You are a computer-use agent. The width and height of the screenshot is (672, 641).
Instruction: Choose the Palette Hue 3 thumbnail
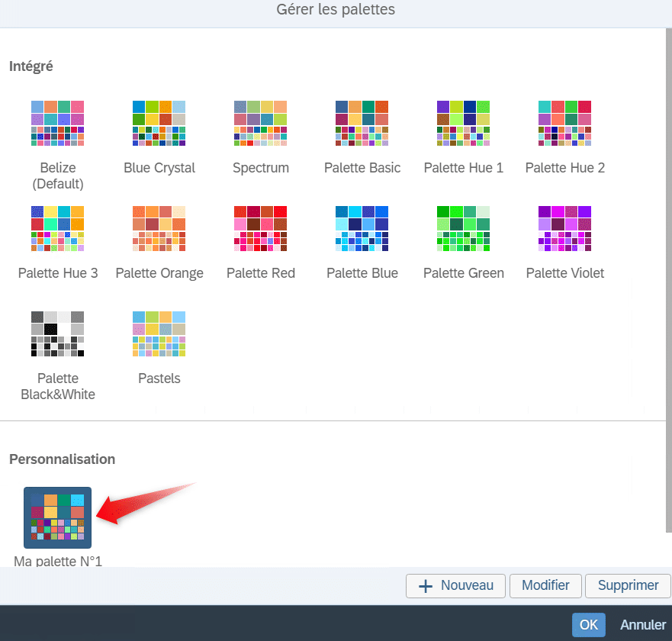point(57,228)
